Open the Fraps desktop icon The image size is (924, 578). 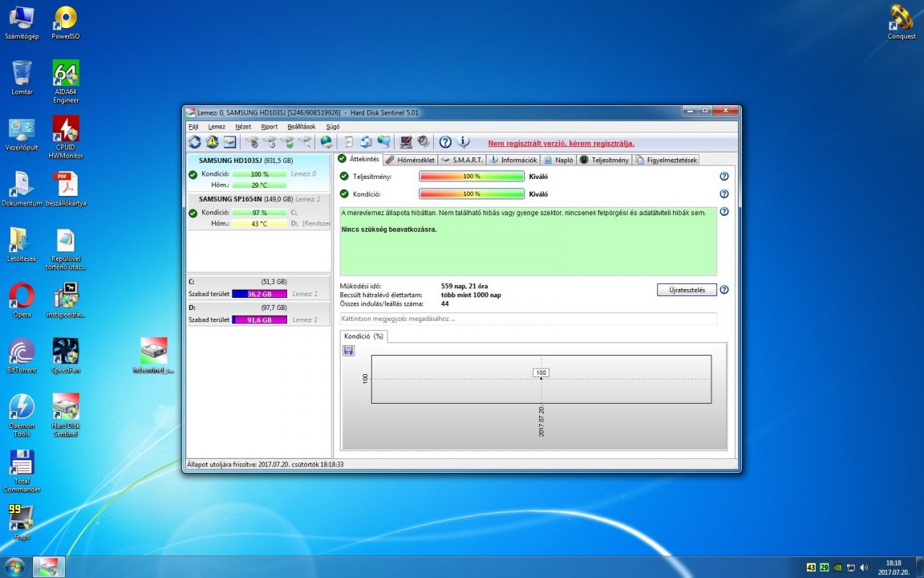click(x=22, y=521)
